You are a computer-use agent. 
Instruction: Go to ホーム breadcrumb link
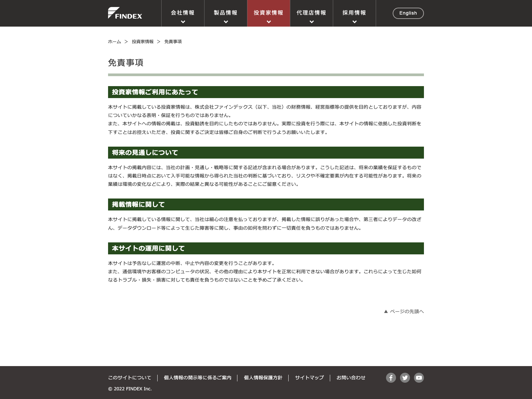click(114, 42)
